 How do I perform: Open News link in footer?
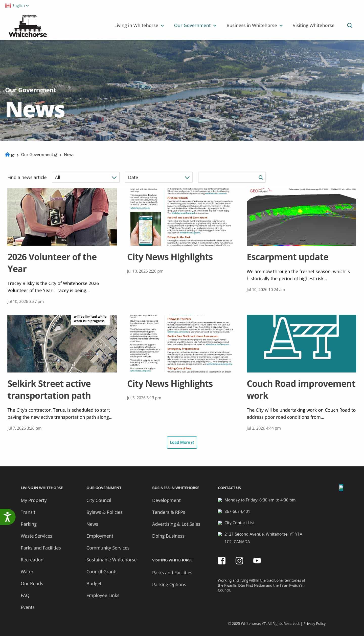[x=92, y=524]
